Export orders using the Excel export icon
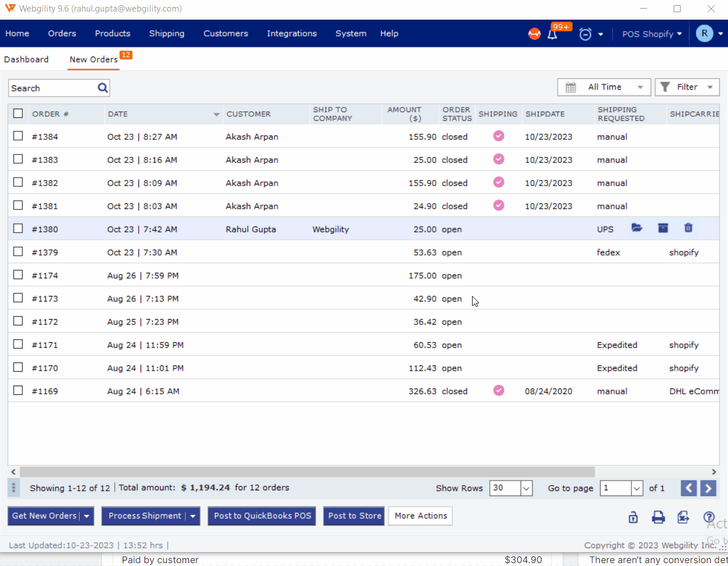Screen dimensions: 728x566 (x=684, y=517)
